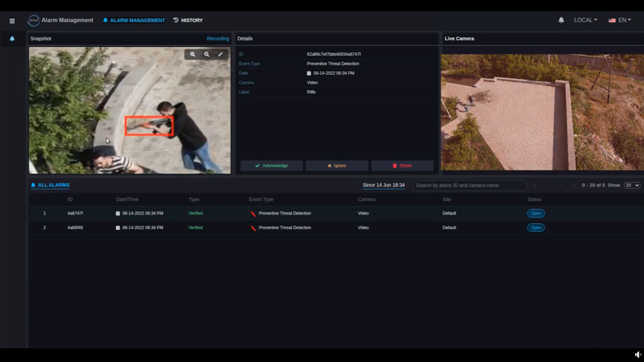
Task: Click the Rifle label value
Action: point(311,93)
